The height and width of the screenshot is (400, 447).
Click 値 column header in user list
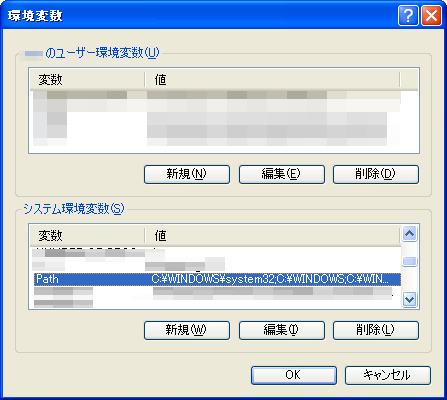[x=272, y=80]
